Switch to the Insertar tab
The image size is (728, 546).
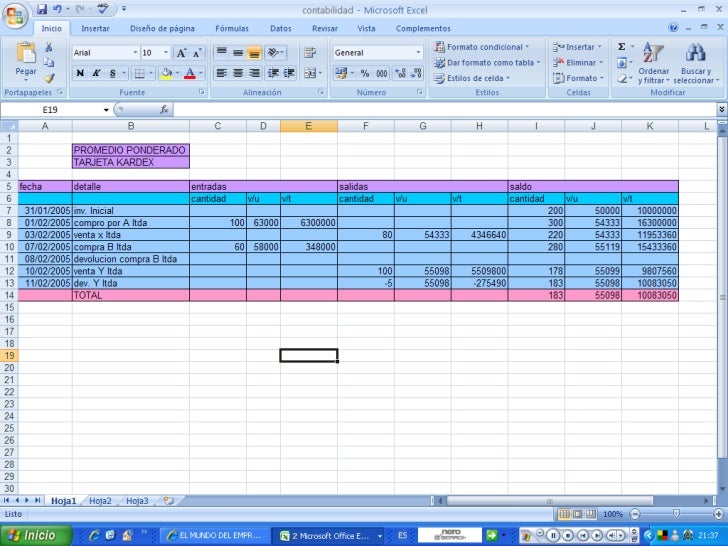coord(95,28)
